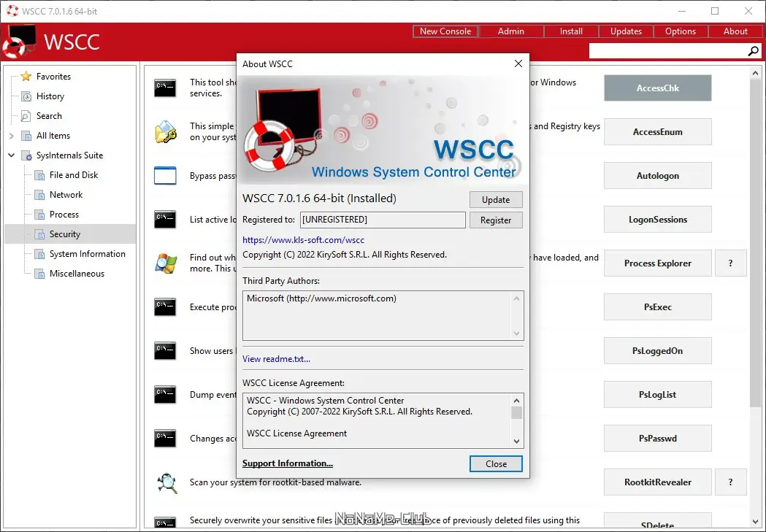Click PsPasswd console icon
The image size is (766, 532).
(165, 439)
